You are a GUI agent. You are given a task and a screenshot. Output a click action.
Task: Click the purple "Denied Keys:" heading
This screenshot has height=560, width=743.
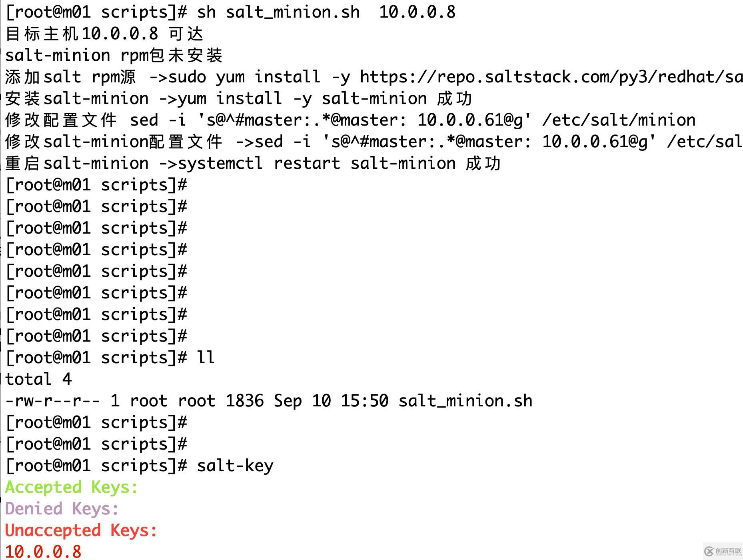[x=62, y=509]
